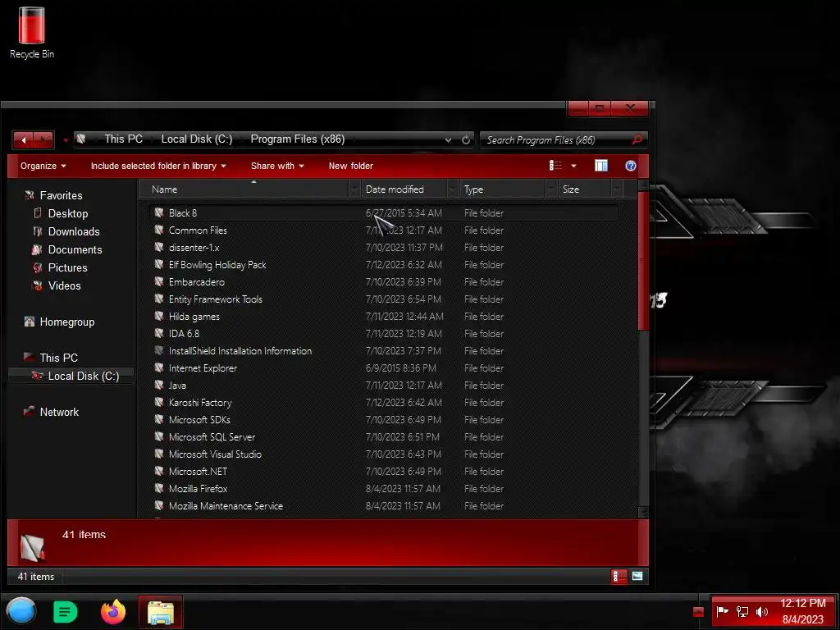Select the Java folder icon
Image resolution: width=840 pixels, height=630 pixels.
pos(158,385)
